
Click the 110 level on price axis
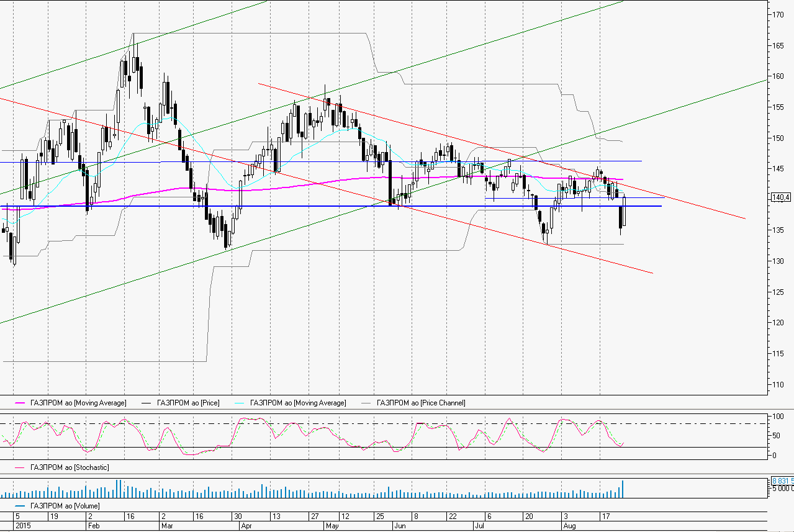click(x=777, y=384)
